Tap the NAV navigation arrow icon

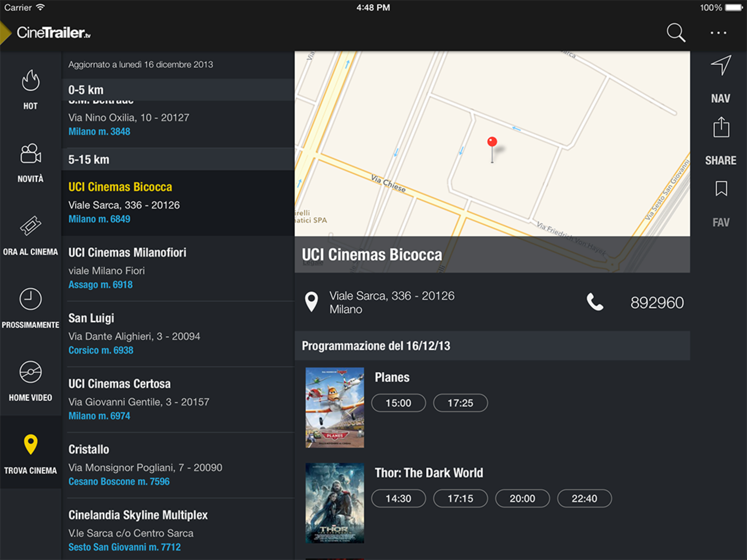(721, 66)
